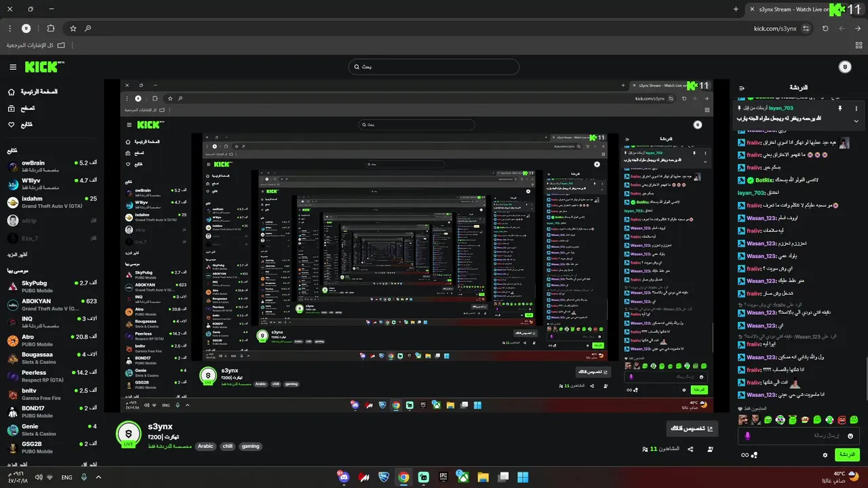
Task: Open the emoji picker in chat input
Action: [x=850, y=436]
